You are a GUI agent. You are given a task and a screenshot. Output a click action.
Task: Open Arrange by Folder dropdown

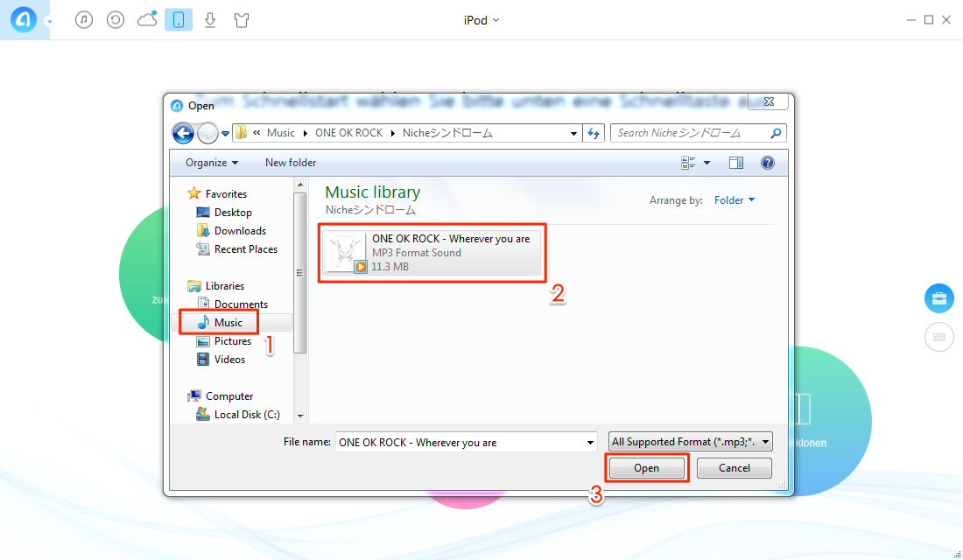pyautogui.click(x=735, y=200)
